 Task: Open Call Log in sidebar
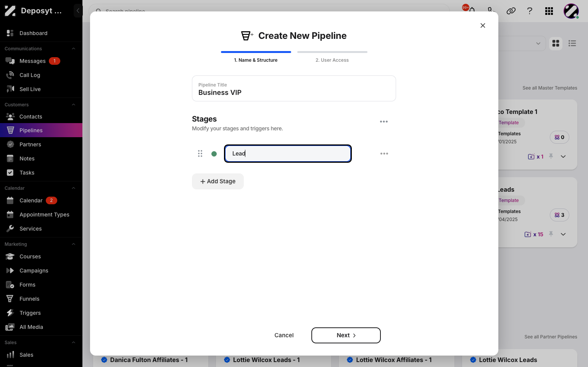tap(41, 75)
